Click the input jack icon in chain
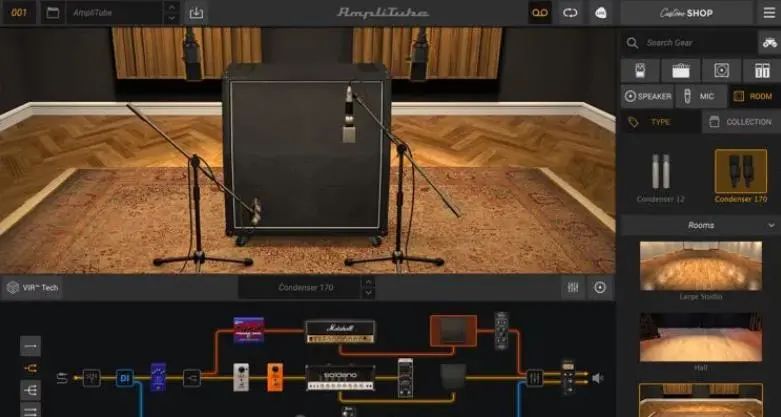The image size is (781, 417). pyautogui.click(x=62, y=379)
